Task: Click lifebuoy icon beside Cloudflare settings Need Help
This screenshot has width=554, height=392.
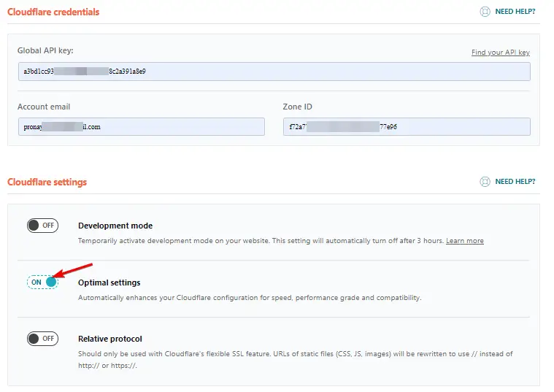Action: point(485,182)
